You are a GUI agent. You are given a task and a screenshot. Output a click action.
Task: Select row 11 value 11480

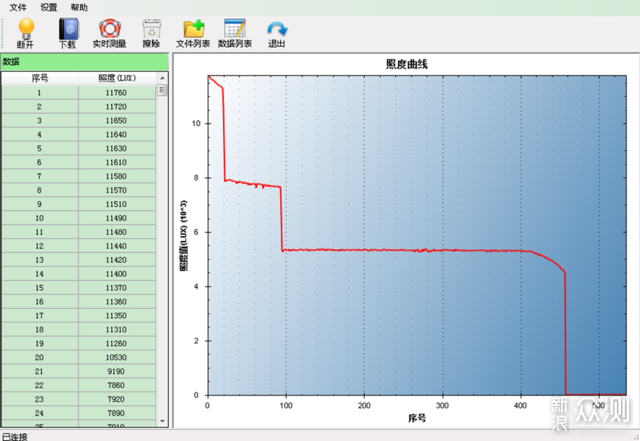click(x=116, y=232)
